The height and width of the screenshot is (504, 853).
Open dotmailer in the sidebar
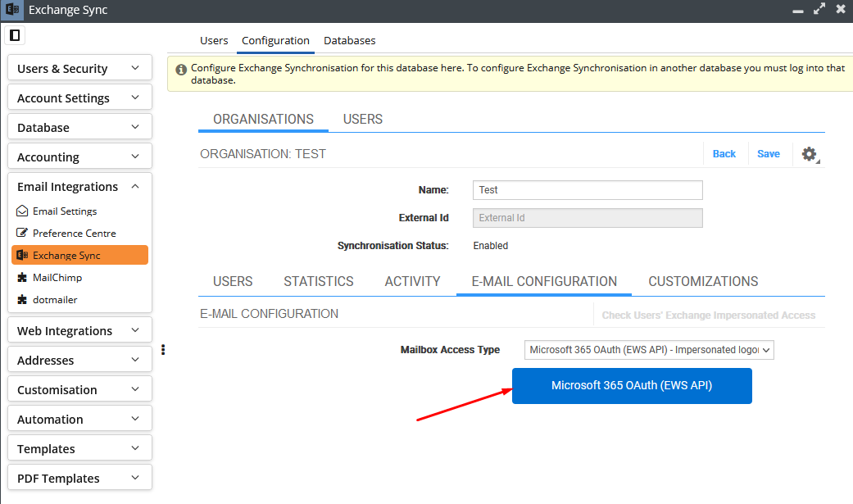pyautogui.click(x=55, y=299)
